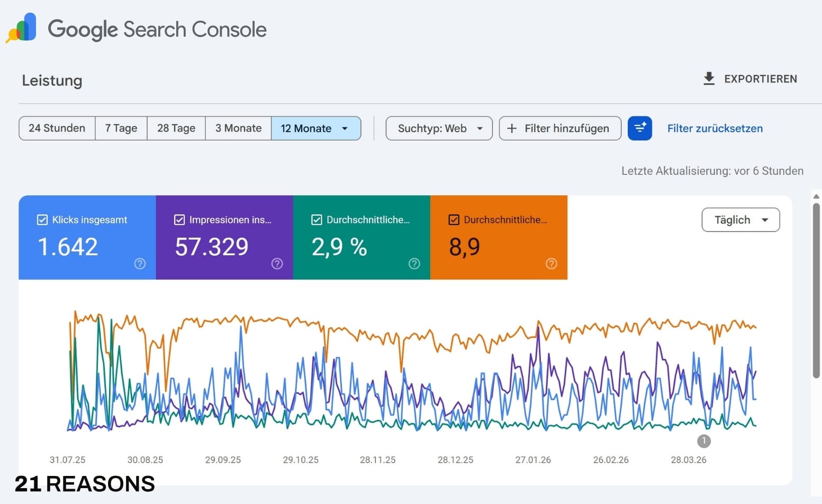Select the 24 Stunden range

click(57, 128)
